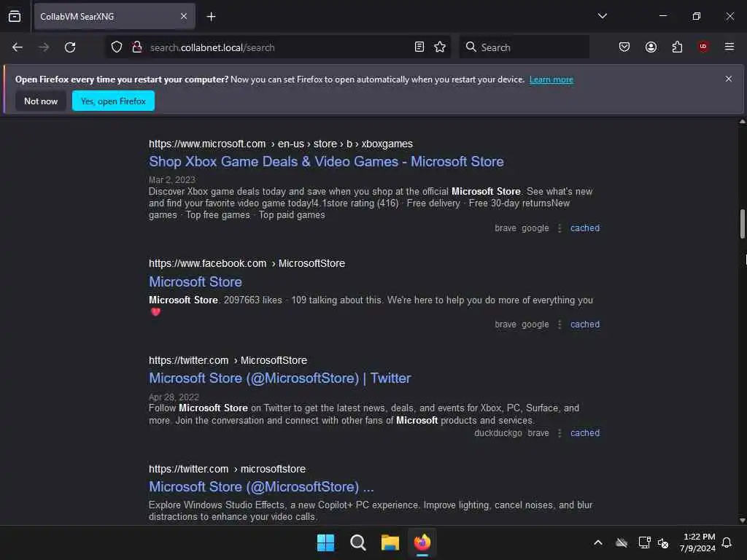Viewport: 747px width, 560px height.
Task: Select Firefox icon in the taskbar
Action: [x=422, y=542]
